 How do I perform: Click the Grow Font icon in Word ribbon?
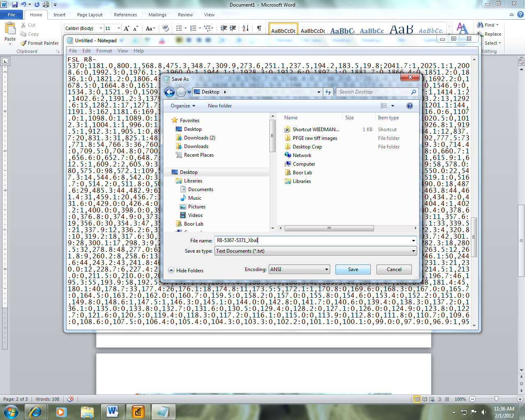(127, 28)
